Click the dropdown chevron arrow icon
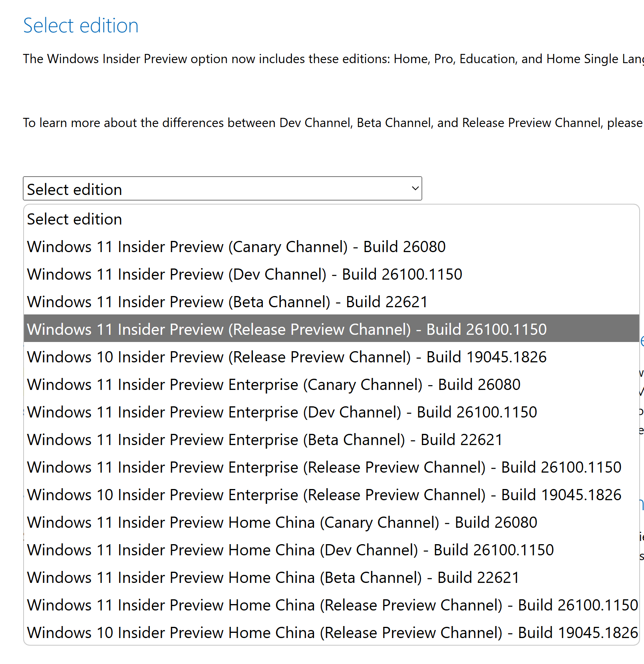 [415, 188]
